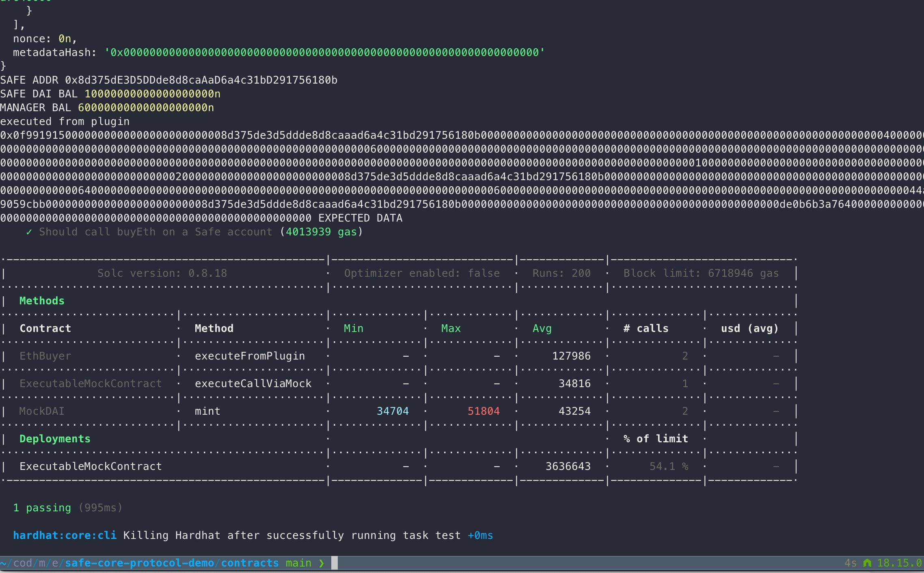Click the 18.15.0 Node version text
Screen dimensions: 924x573
pos(900,563)
